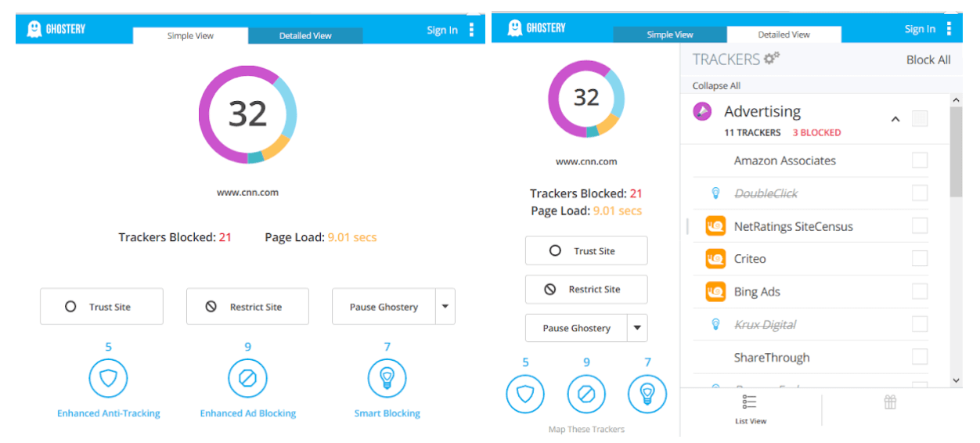Toggle the Criteo tracker checkbox
The height and width of the screenshot is (443, 980).
point(920,258)
